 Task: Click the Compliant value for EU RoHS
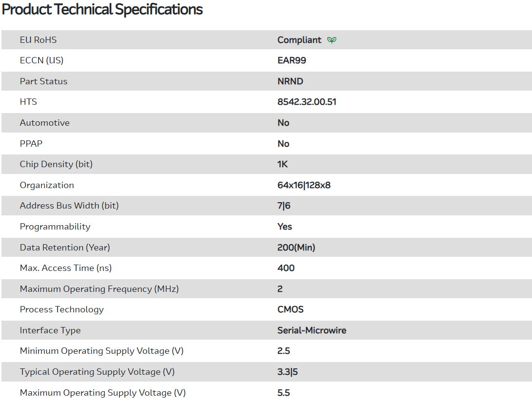coord(299,40)
